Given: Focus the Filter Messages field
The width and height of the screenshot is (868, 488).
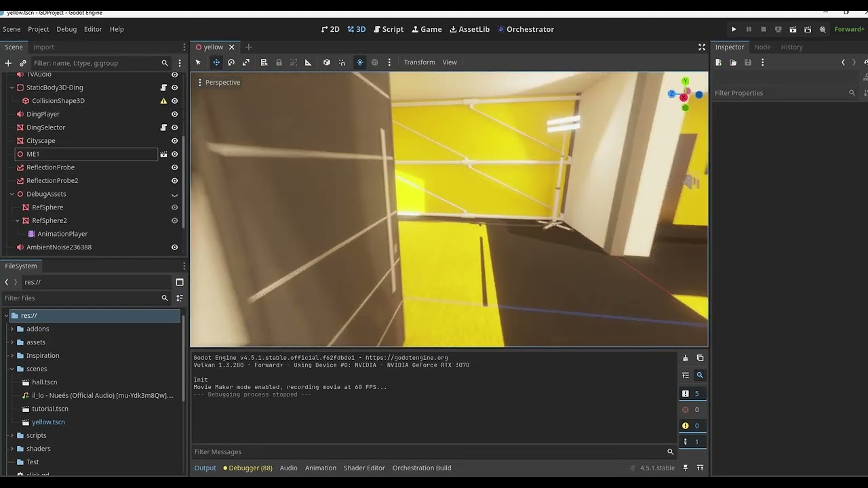Looking at the screenshot, I should 434,452.
